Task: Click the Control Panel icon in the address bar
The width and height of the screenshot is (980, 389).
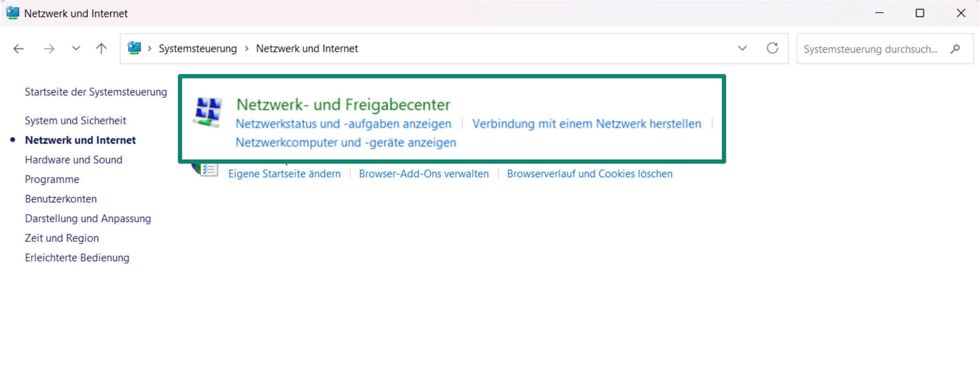Action: [x=134, y=48]
